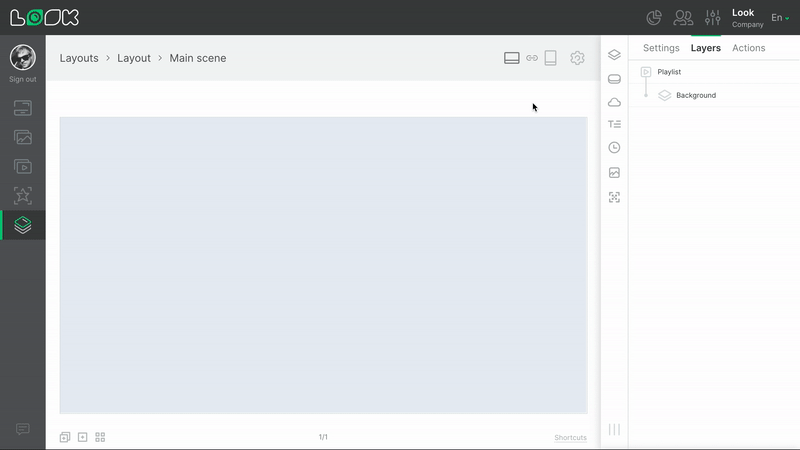Select the cloud widget tool
This screenshot has height=450, width=800.
click(x=614, y=103)
